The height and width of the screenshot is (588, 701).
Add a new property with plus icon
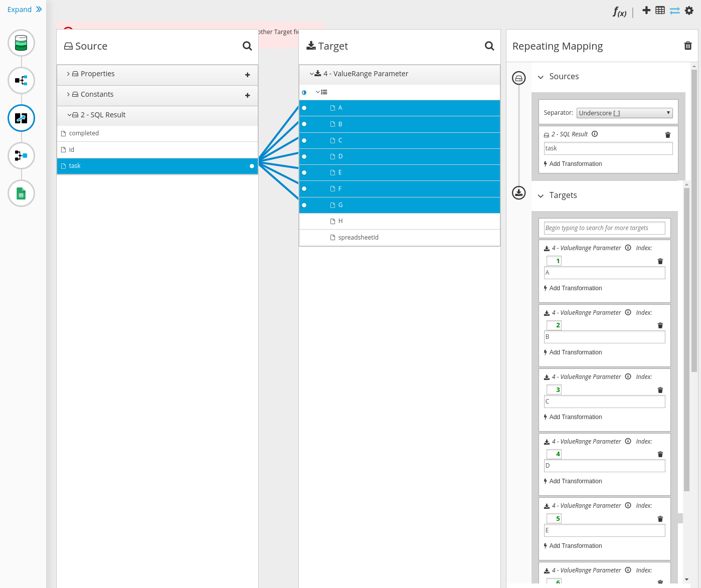247,75
